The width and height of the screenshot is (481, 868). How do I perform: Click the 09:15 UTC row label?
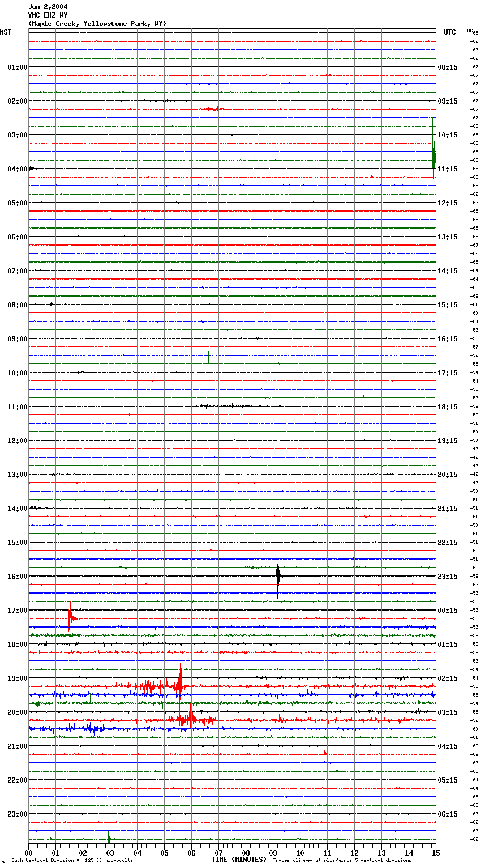448,101
